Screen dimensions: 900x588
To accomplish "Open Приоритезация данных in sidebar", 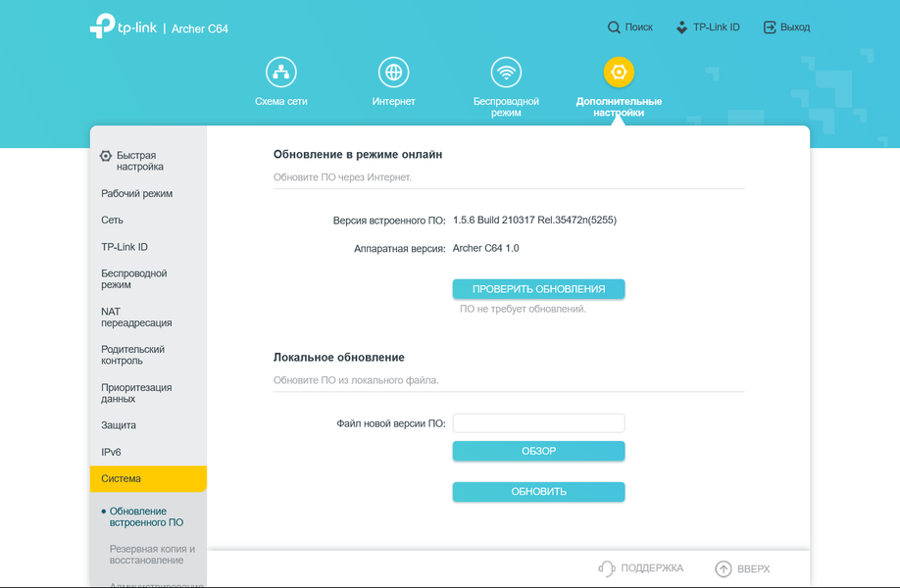I will pyautogui.click(x=136, y=394).
